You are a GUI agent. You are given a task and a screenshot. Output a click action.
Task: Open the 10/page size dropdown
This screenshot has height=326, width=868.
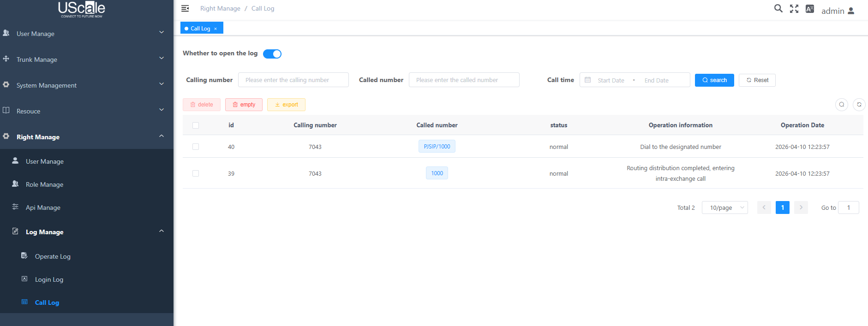tap(725, 207)
